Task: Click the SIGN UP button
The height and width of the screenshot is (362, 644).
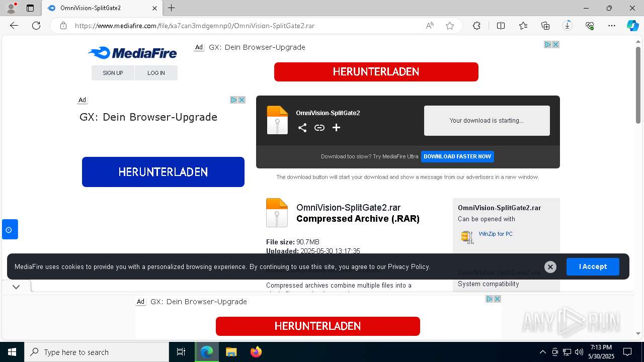Action: (x=113, y=73)
